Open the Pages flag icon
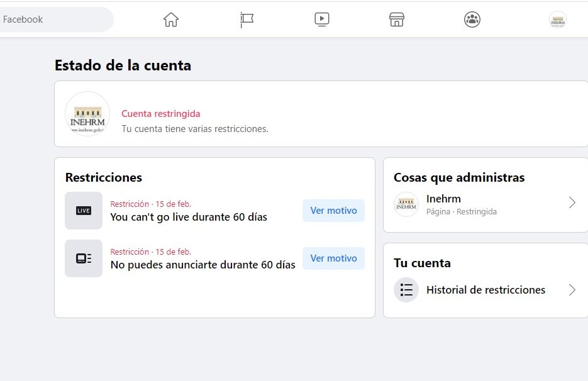Screen dimensions: 588x381 point(247,19)
